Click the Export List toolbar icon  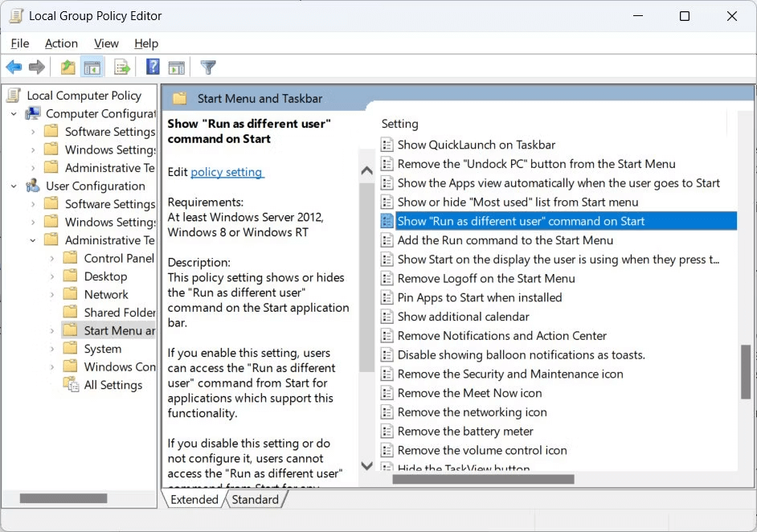[121, 67]
